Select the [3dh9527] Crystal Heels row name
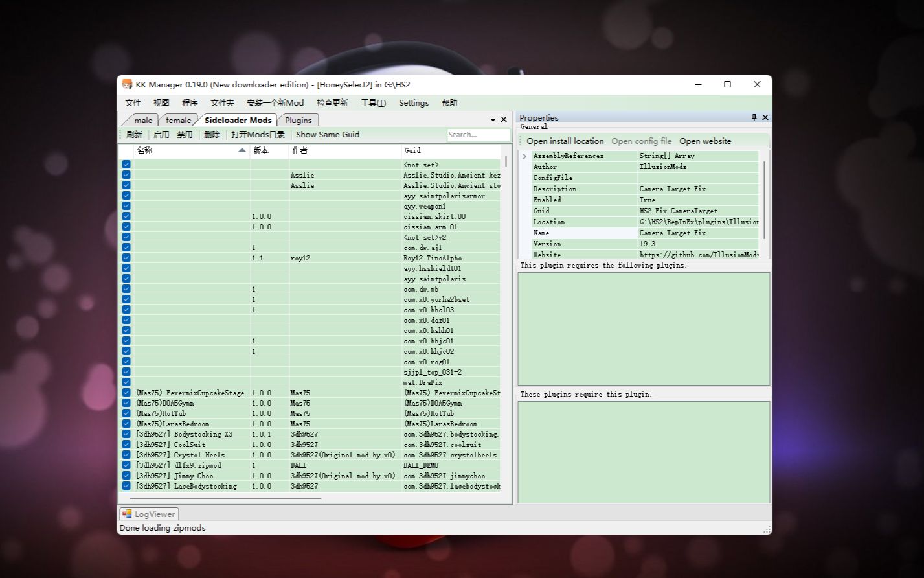Image resolution: width=924 pixels, height=578 pixels. (180, 455)
